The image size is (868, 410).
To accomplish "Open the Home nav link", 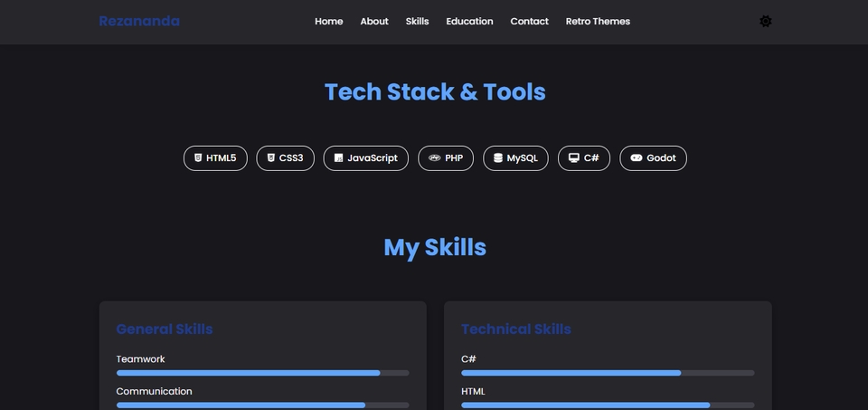I will click(x=329, y=21).
